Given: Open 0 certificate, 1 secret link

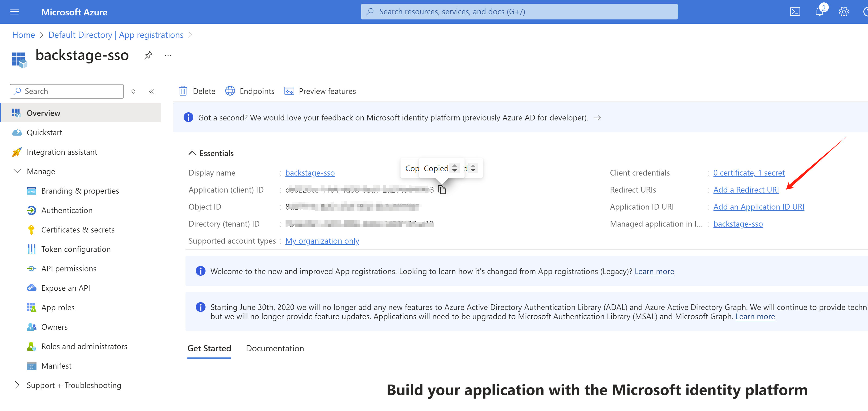Looking at the screenshot, I should tap(749, 173).
